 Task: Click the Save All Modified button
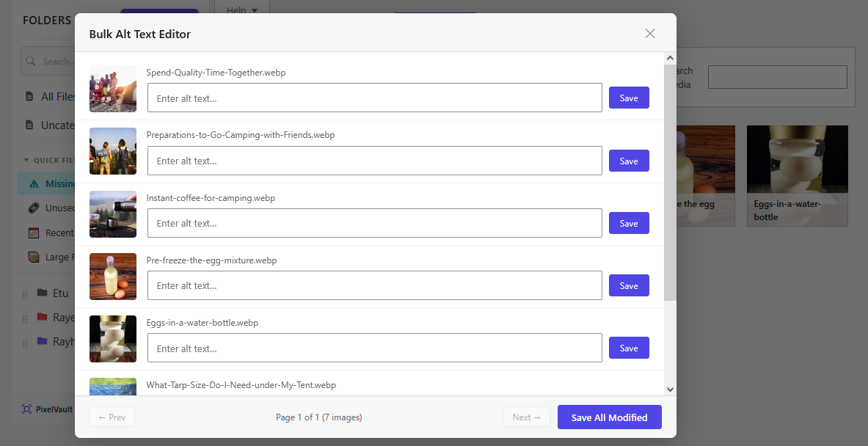[x=610, y=417]
